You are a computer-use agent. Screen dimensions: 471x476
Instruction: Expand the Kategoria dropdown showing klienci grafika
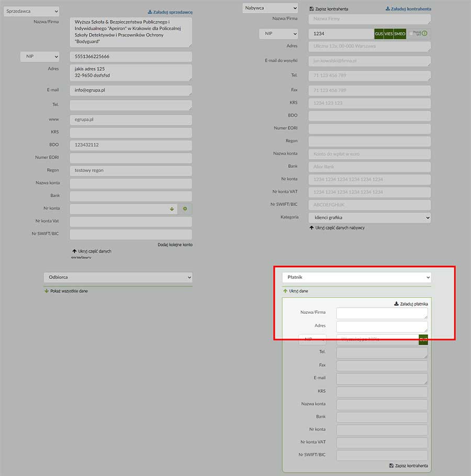click(369, 217)
